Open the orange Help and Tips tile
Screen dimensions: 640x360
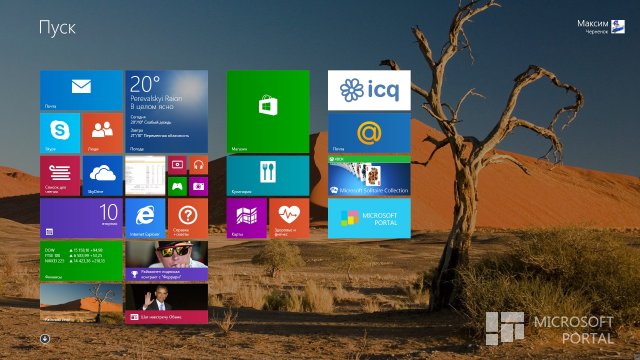pos(188,218)
